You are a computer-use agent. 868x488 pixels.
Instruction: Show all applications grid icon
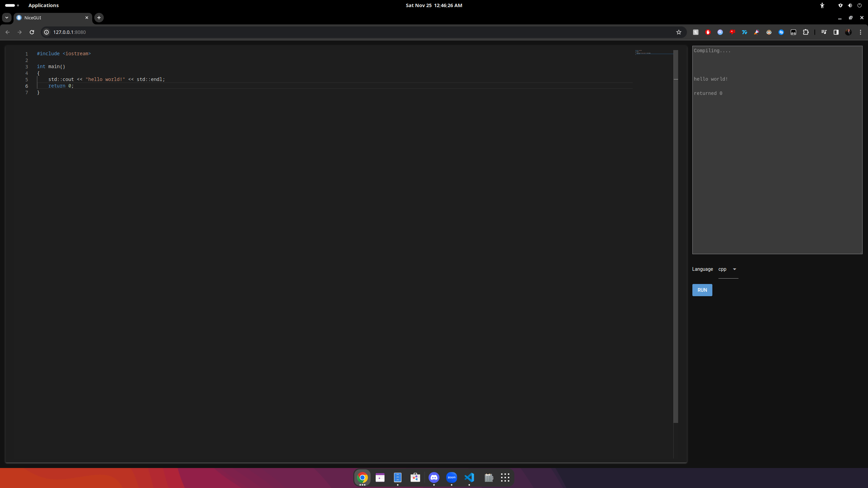[x=505, y=477]
